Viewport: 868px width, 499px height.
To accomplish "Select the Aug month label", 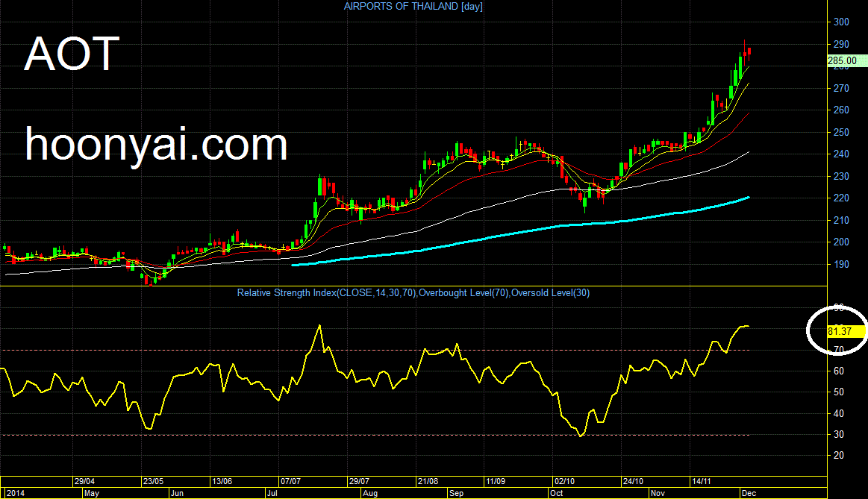I will pyautogui.click(x=369, y=493).
